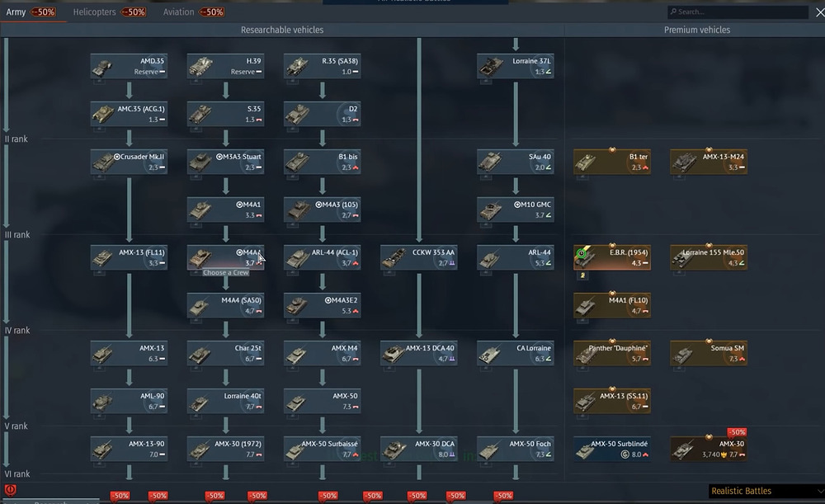This screenshot has height=504, width=825.
Task: Select the AMX-50 Surblindé vehicle card
Action: (612, 449)
